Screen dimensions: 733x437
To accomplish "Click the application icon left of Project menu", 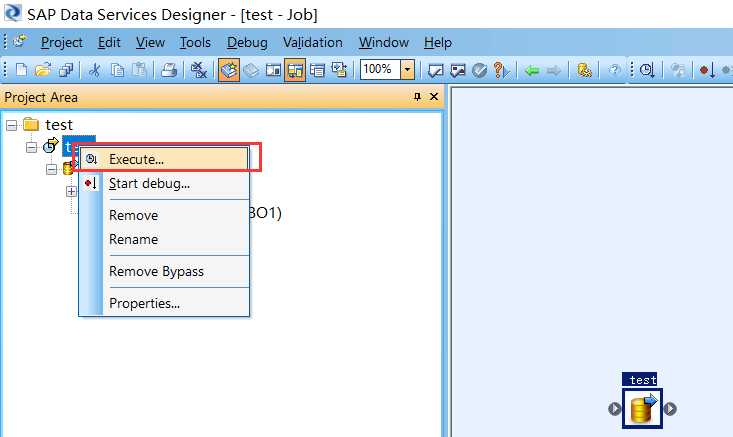I will pyautogui.click(x=20, y=42).
